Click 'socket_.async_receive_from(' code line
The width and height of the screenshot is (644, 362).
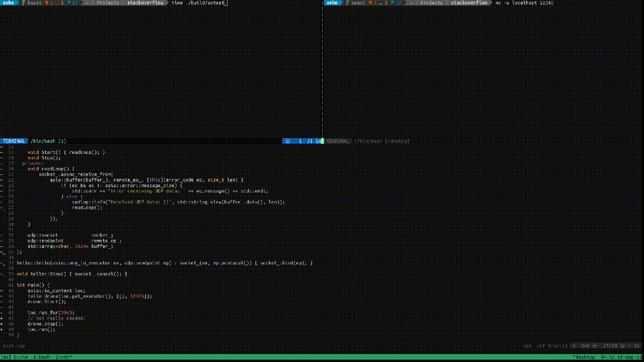[x=76, y=174]
